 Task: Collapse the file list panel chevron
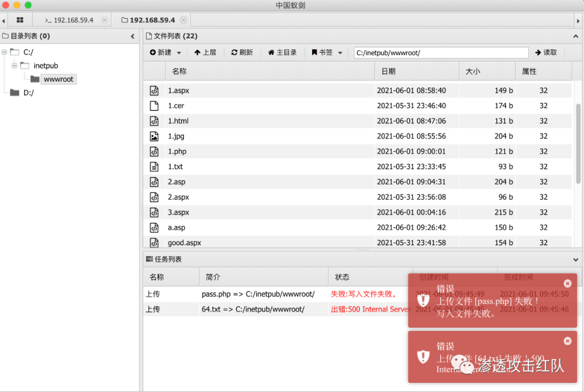575,36
